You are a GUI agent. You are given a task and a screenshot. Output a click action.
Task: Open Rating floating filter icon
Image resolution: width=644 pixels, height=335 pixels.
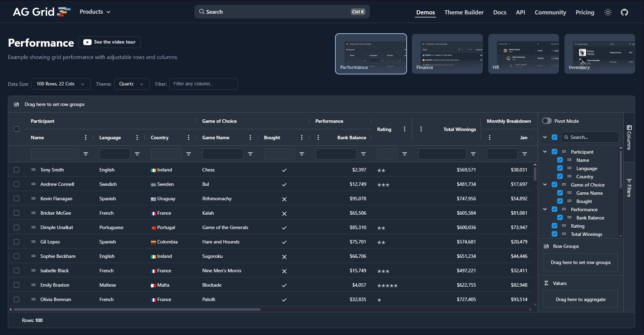[x=405, y=154]
